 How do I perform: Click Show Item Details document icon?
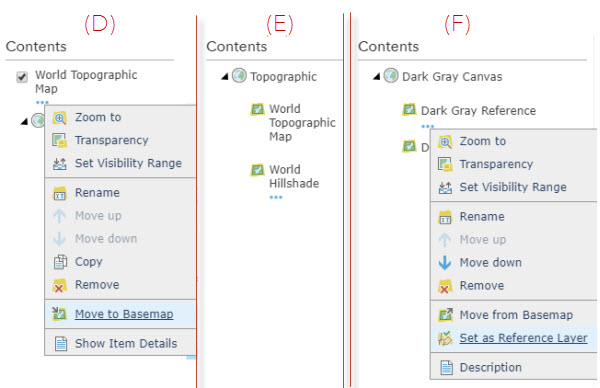60,343
